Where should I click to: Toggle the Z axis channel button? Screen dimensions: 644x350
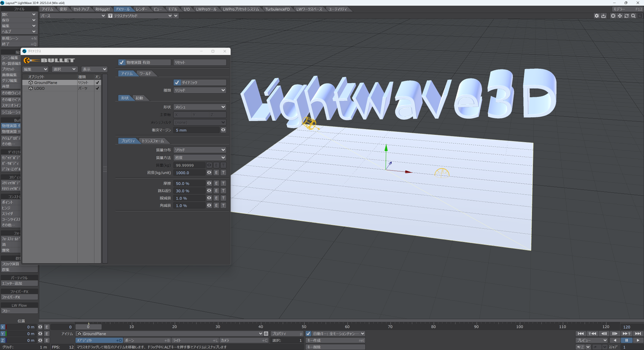[x=3, y=340]
